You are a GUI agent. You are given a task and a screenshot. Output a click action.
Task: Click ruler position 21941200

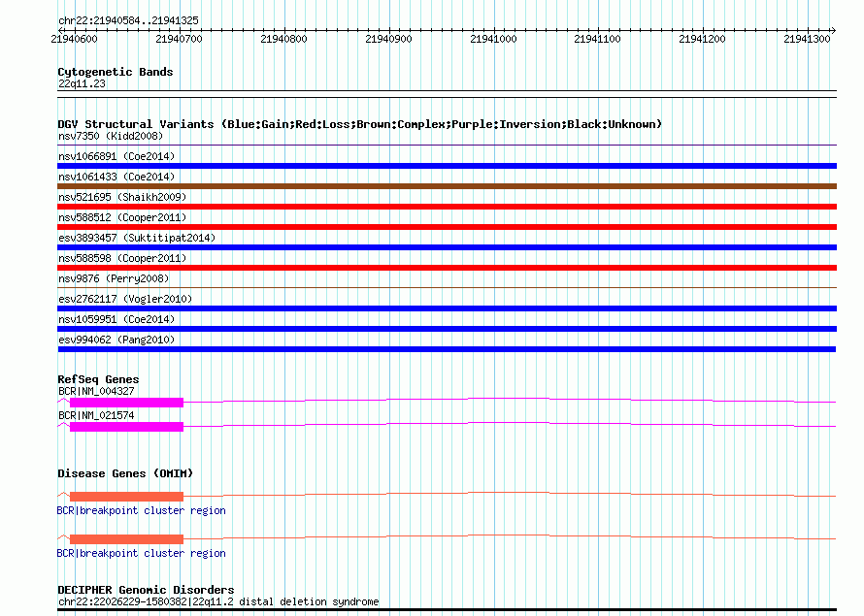coord(702,39)
